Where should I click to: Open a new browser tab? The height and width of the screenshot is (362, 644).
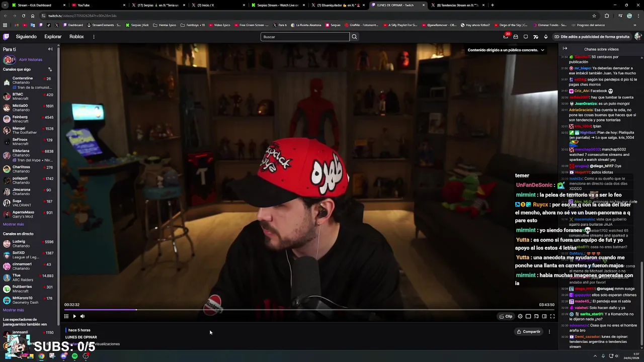click(492, 5)
